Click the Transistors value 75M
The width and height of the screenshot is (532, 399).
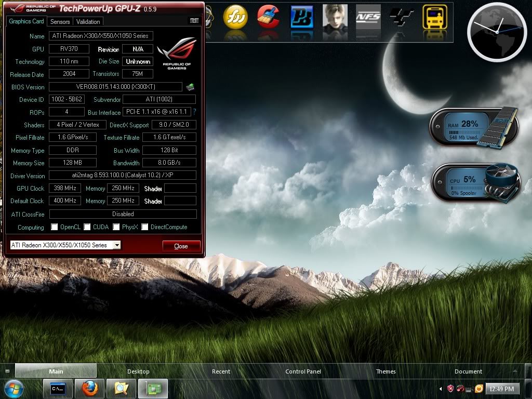pos(137,74)
